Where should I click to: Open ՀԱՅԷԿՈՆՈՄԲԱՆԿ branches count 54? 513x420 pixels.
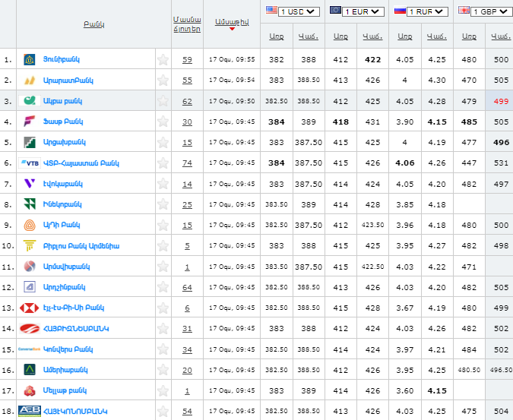pyautogui.click(x=187, y=412)
